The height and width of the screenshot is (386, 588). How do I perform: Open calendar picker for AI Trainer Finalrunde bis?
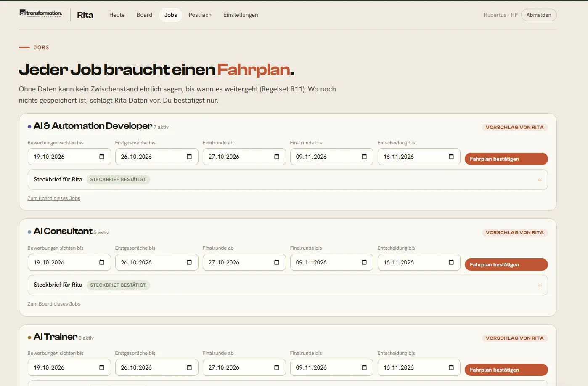click(x=364, y=367)
